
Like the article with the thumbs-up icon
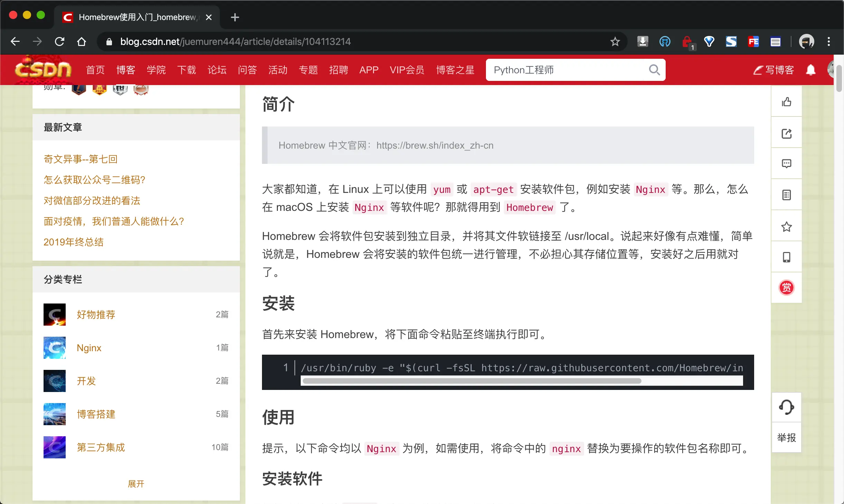(x=786, y=101)
